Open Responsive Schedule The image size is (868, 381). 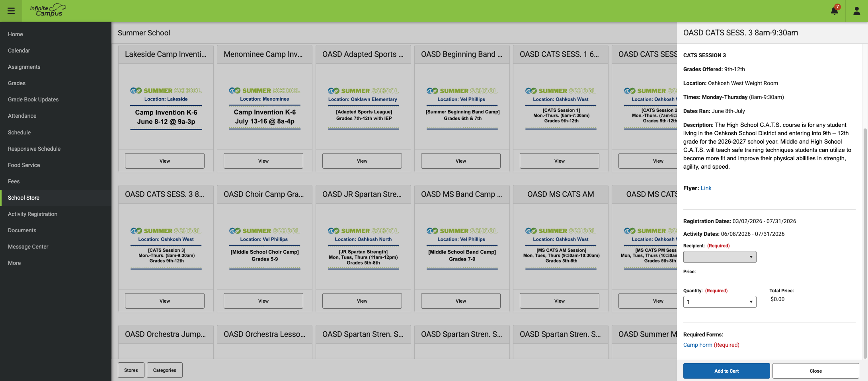point(56,149)
